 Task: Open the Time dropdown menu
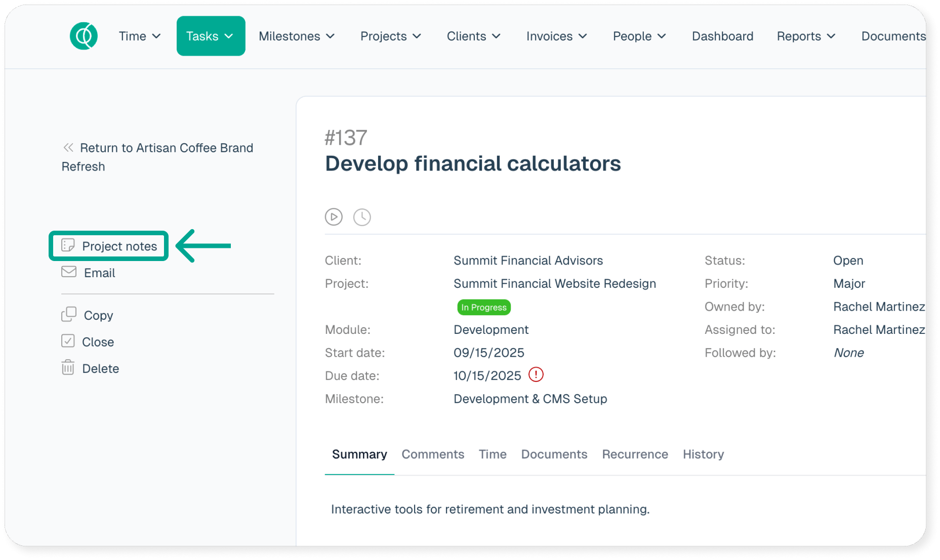coord(140,36)
